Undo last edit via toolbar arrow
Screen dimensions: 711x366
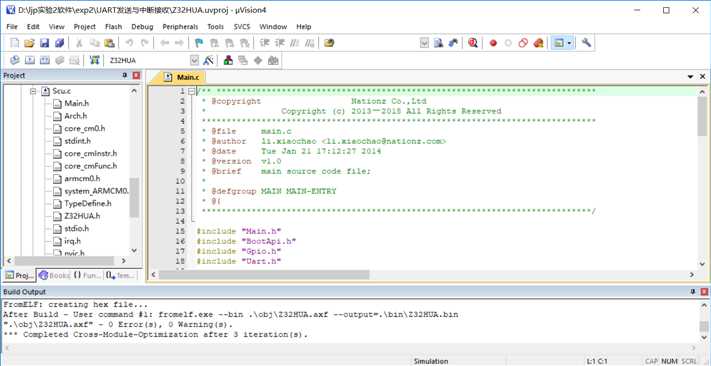130,43
